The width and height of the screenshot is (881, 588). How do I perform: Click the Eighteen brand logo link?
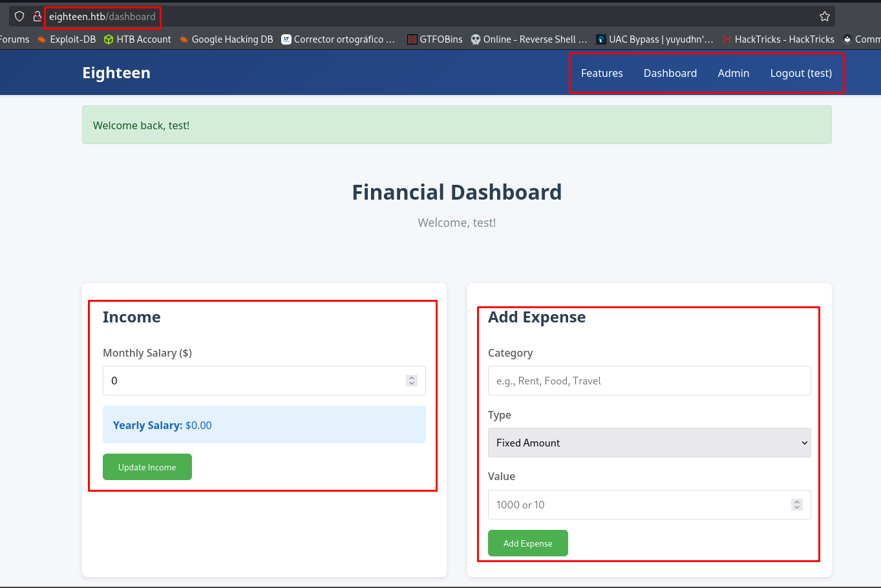[116, 73]
